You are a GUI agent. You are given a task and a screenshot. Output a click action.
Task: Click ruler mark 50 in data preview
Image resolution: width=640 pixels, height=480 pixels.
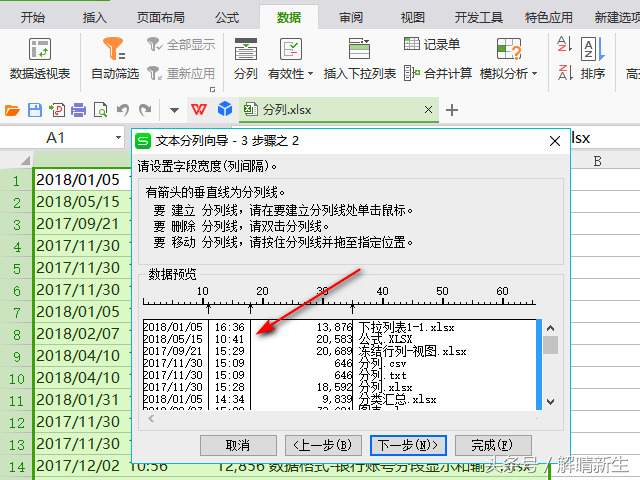point(442,302)
